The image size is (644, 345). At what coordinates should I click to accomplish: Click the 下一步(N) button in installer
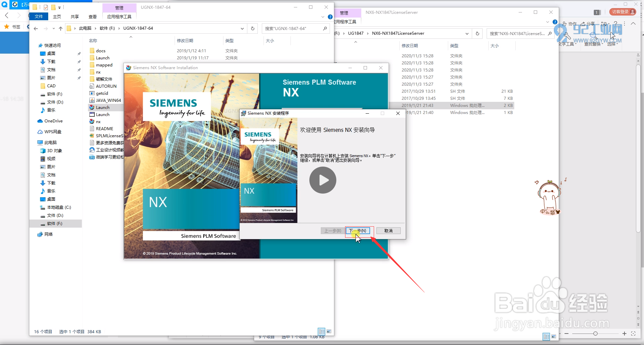coord(358,231)
